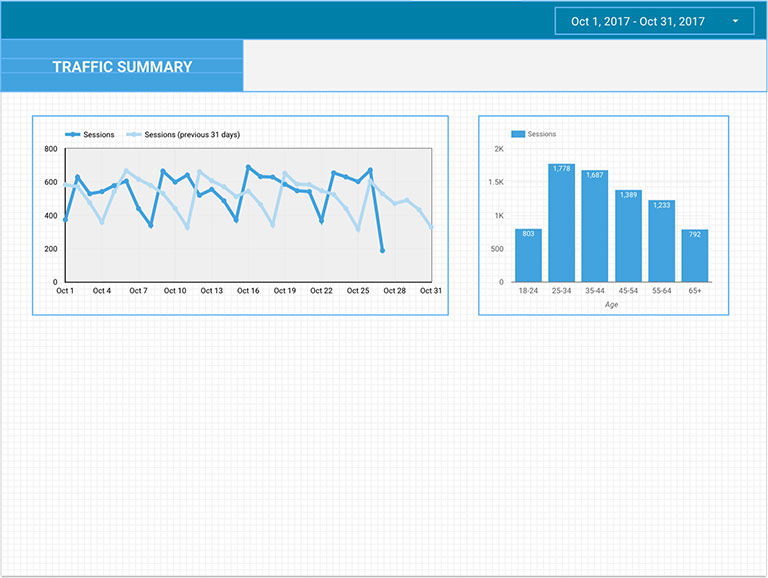Click the Oct 25 x-axis label
Viewport: 768px width, 578px height.
358,290
